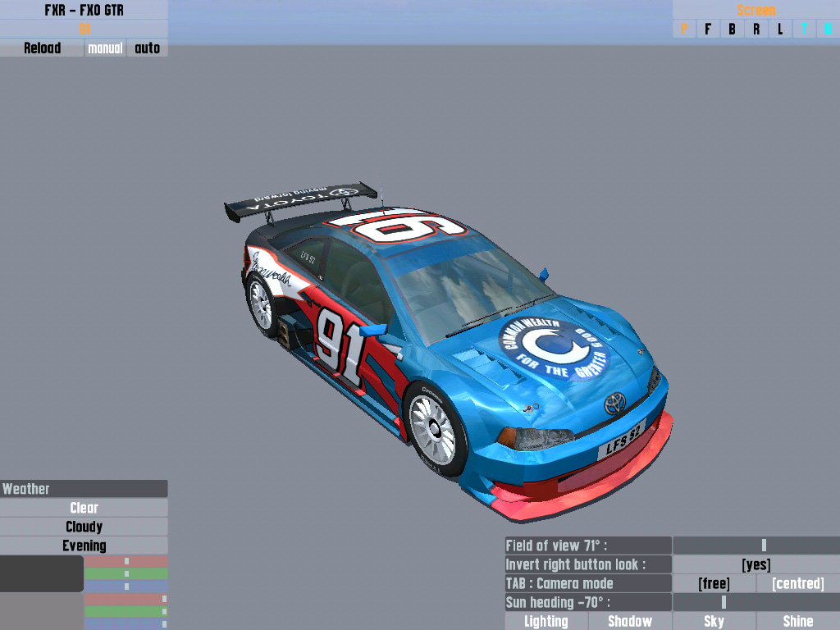The image size is (840, 630).
Task: Select the P view button
Action: 684,29
